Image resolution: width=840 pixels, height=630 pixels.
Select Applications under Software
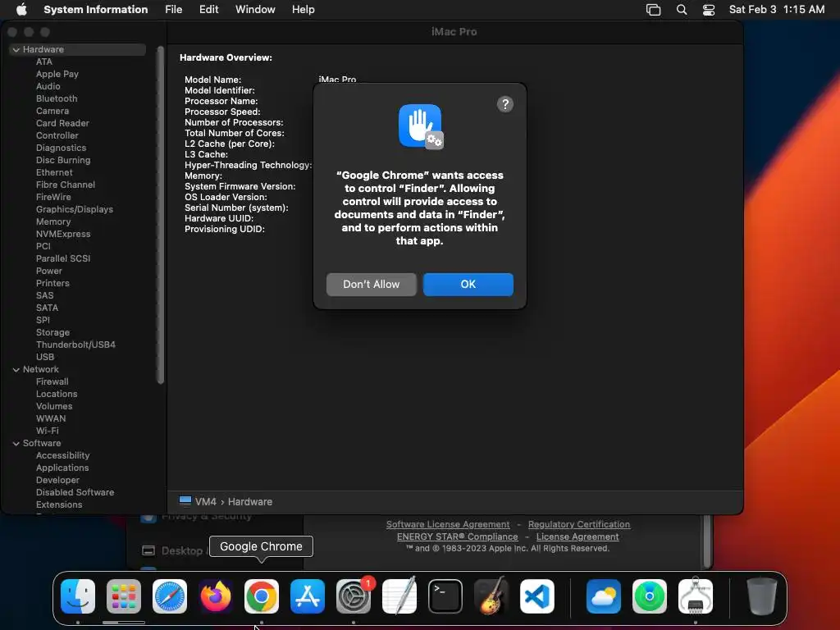click(62, 468)
